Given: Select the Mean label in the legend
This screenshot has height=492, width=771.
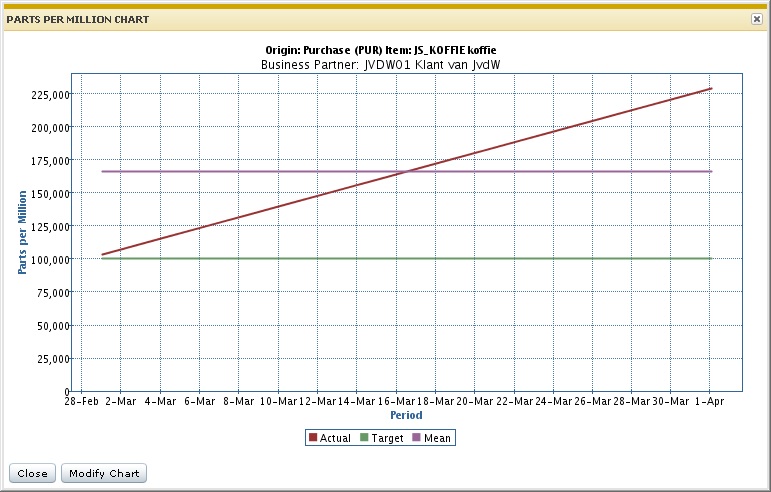Looking at the screenshot, I should point(438,438).
